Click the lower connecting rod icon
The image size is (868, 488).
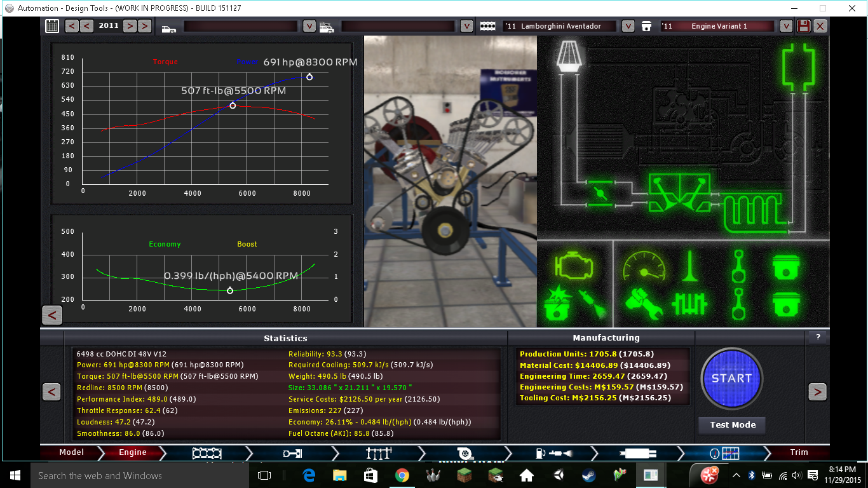pos(737,304)
